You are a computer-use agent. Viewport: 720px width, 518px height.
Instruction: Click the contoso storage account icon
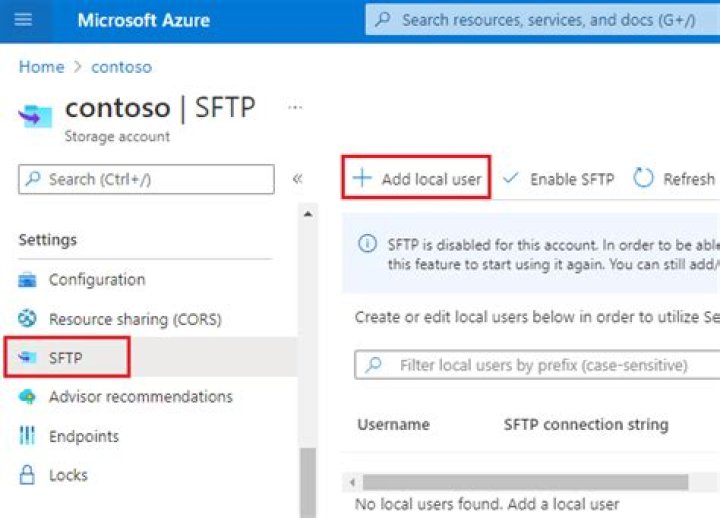click(x=35, y=116)
